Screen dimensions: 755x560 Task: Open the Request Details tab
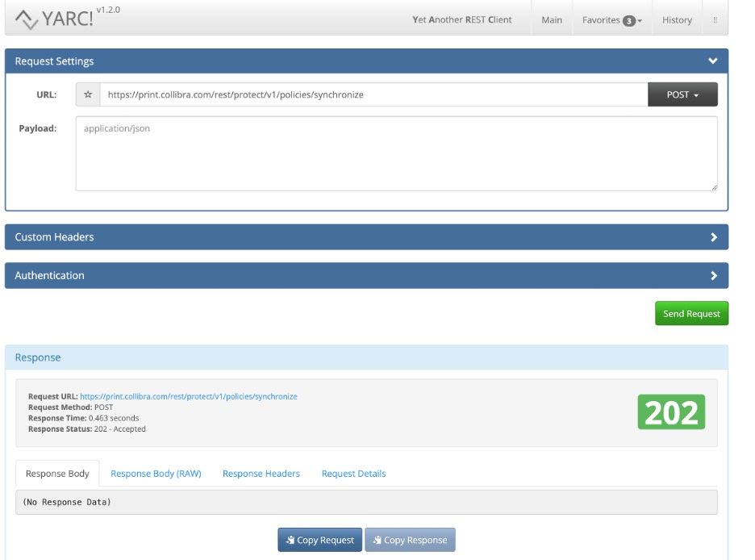[x=353, y=474]
